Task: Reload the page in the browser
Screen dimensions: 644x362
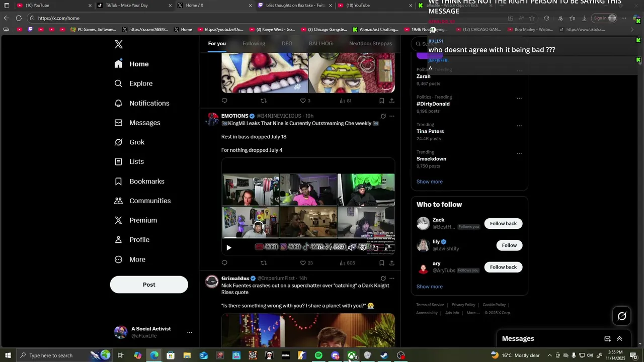Action: (x=19, y=18)
